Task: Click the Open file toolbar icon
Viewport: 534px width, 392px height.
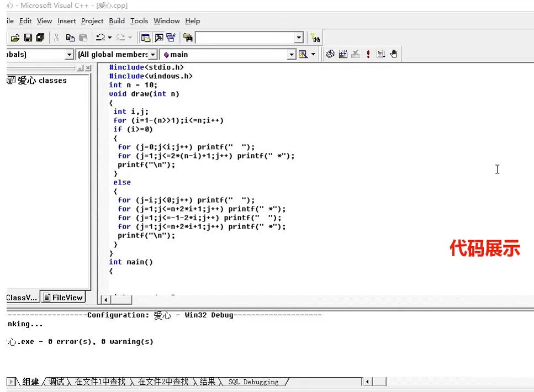Action: click(15, 38)
